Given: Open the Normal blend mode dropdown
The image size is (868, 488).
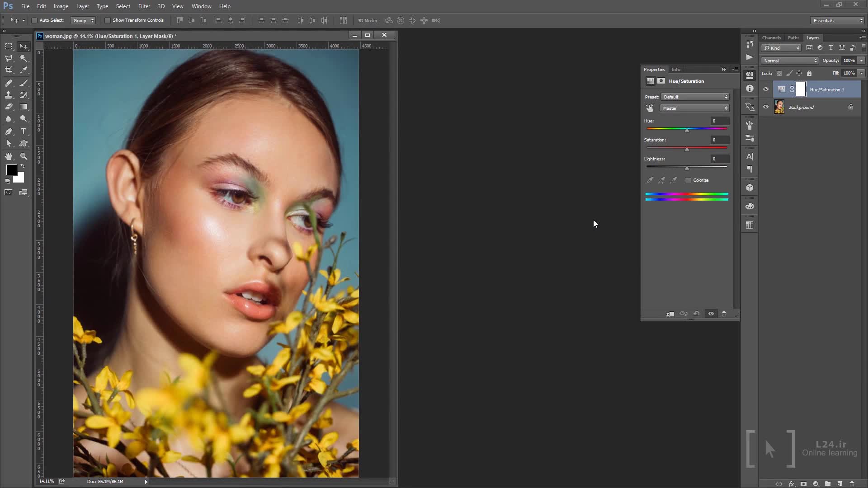Looking at the screenshot, I should pyautogui.click(x=790, y=61).
